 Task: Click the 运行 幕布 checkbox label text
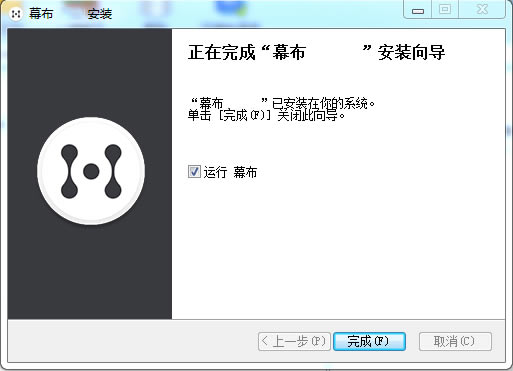click(230, 172)
